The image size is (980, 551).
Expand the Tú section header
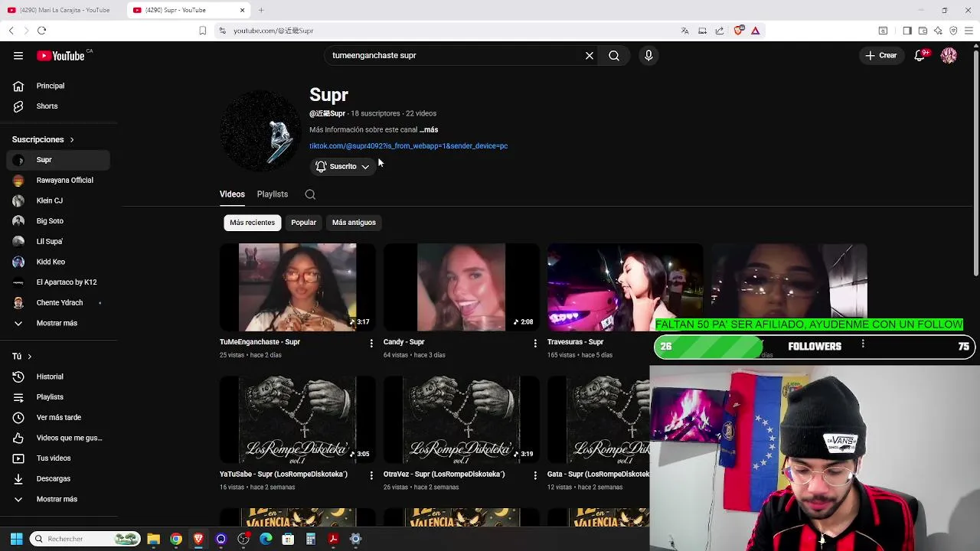click(x=22, y=357)
